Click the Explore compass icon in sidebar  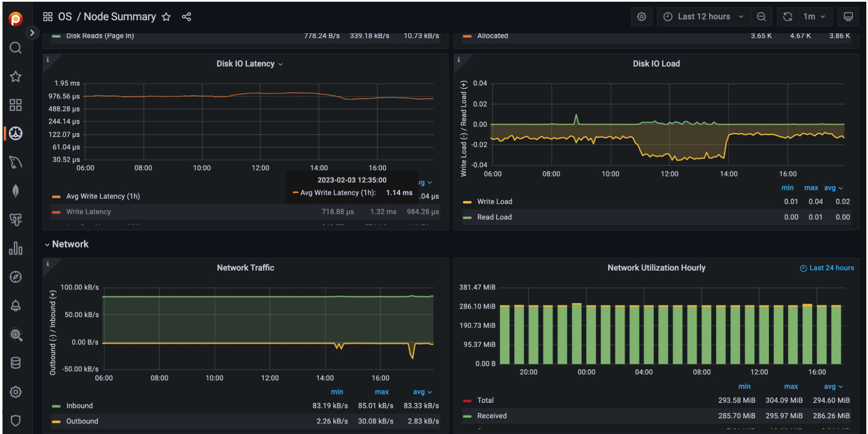point(16,277)
